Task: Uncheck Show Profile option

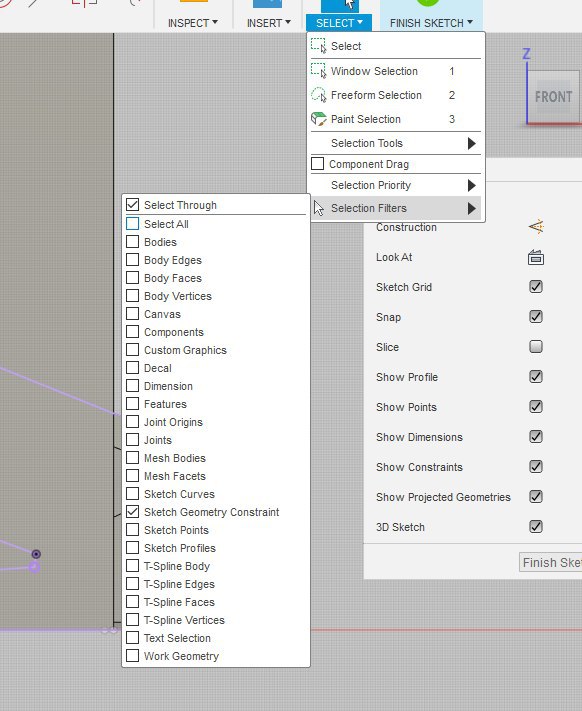Action: coord(536,376)
